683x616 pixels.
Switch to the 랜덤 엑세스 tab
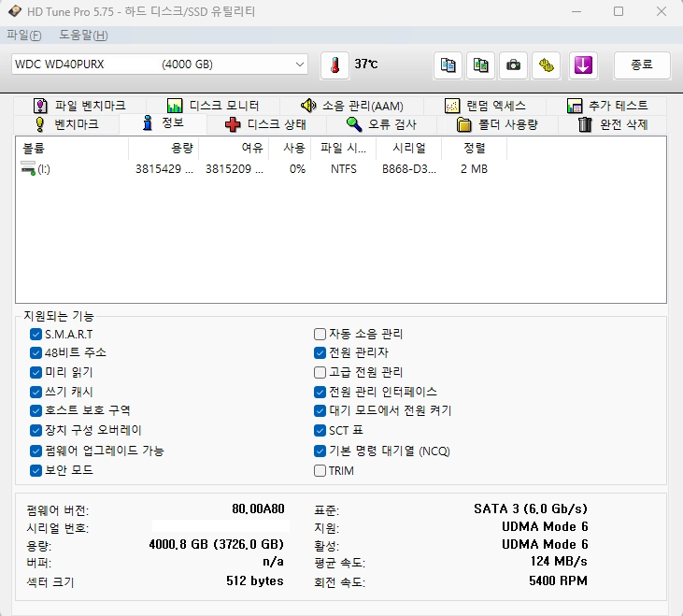pyautogui.click(x=485, y=106)
